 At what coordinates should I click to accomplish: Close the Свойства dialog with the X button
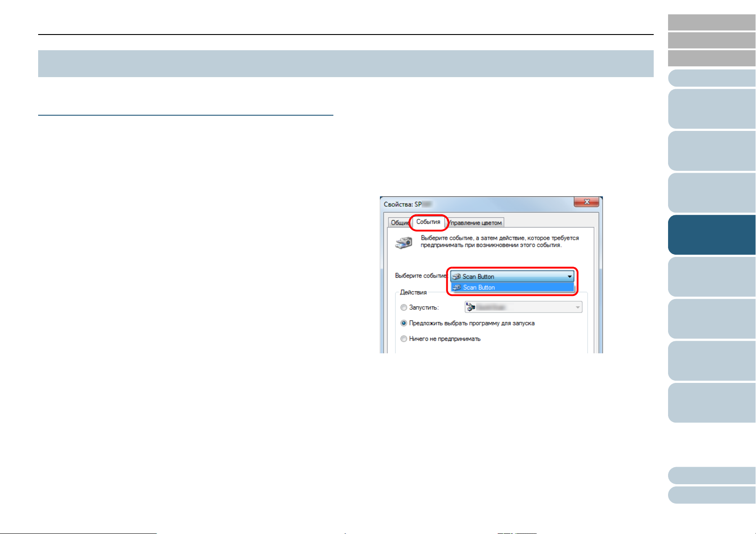(586, 202)
